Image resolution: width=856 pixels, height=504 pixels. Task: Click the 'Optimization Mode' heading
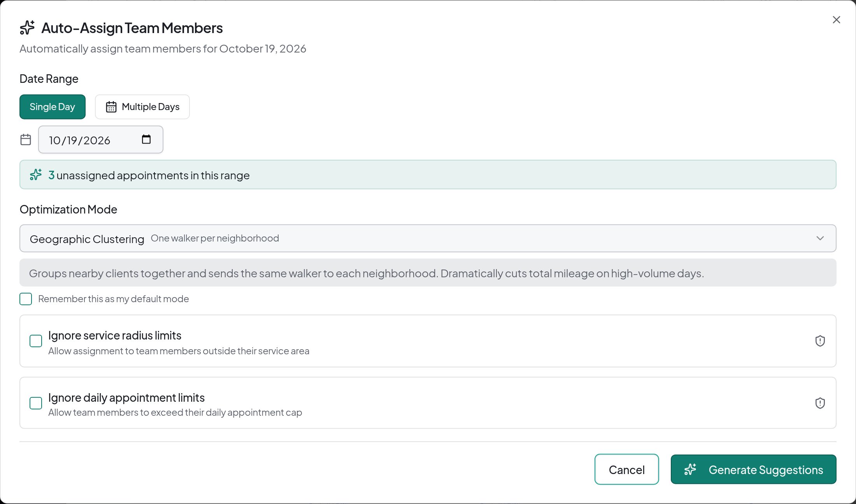(68, 210)
